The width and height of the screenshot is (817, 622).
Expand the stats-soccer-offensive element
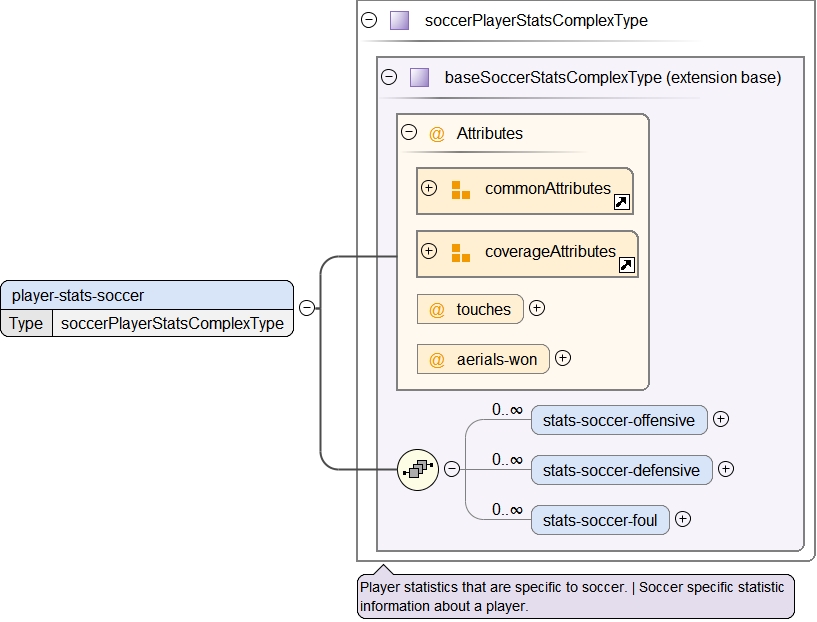pos(720,419)
